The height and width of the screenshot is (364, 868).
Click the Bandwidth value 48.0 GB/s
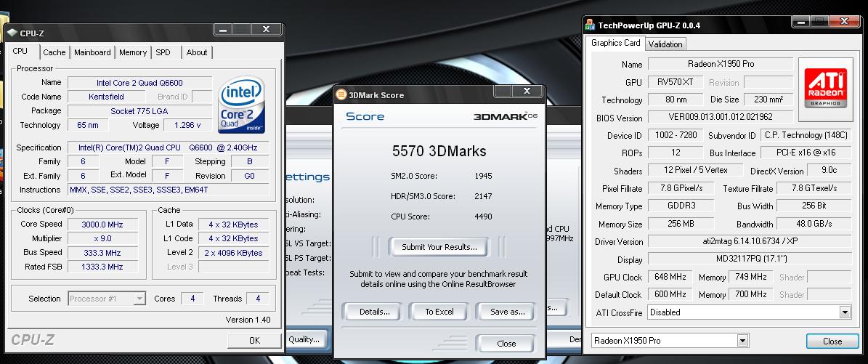pyautogui.click(x=814, y=224)
